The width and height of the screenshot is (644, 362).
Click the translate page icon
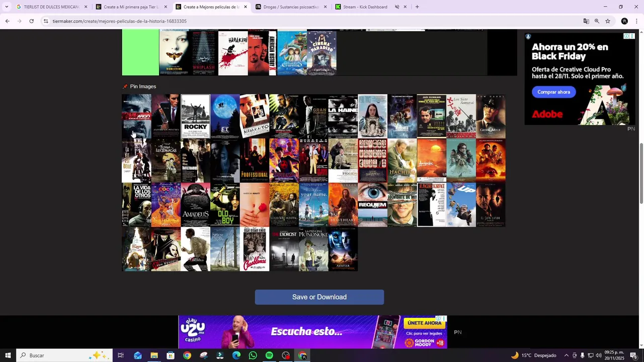pyautogui.click(x=586, y=21)
